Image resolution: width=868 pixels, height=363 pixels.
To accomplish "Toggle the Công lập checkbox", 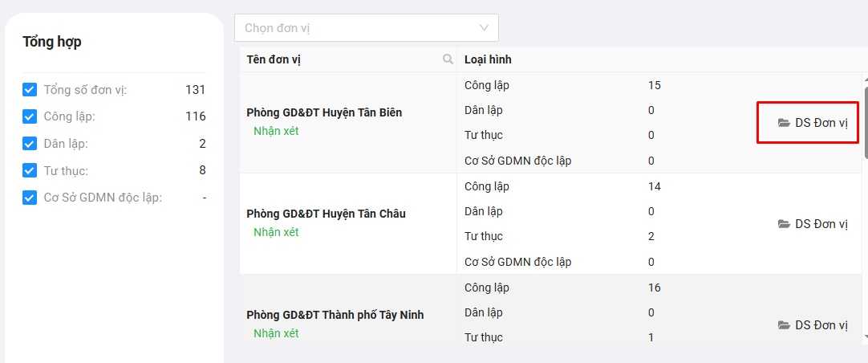I will click(30, 116).
